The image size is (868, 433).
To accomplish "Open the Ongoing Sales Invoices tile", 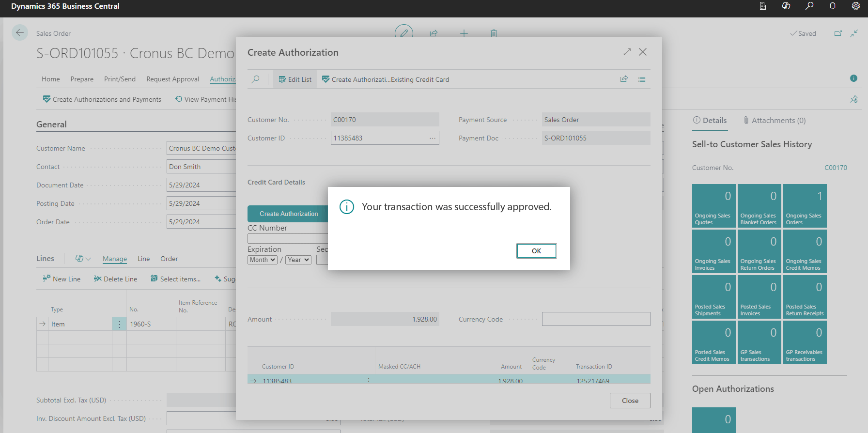I will [713, 251].
